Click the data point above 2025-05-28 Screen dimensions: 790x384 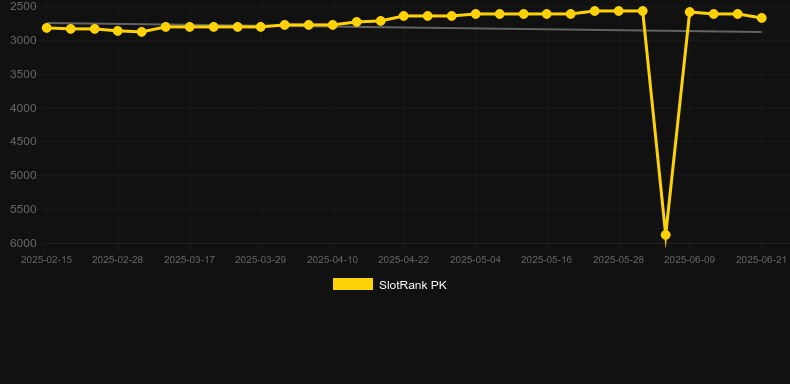pyautogui.click(x=619, y=11)
